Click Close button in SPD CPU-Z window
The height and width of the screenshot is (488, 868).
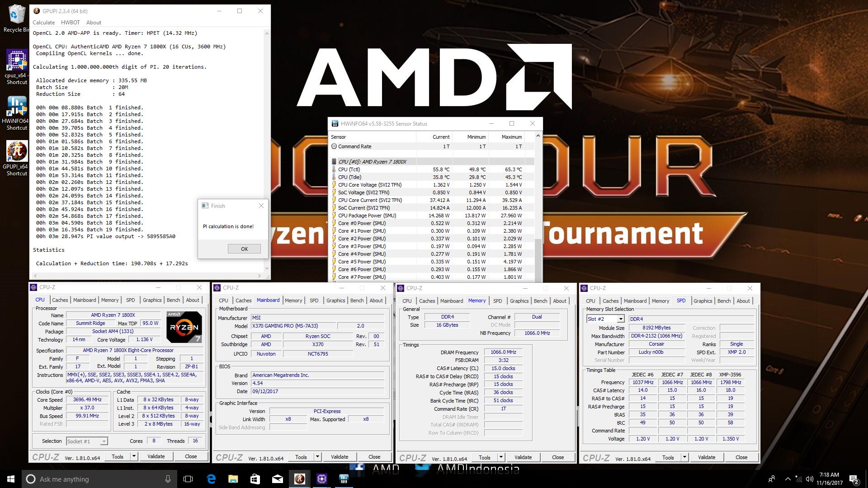741,458
